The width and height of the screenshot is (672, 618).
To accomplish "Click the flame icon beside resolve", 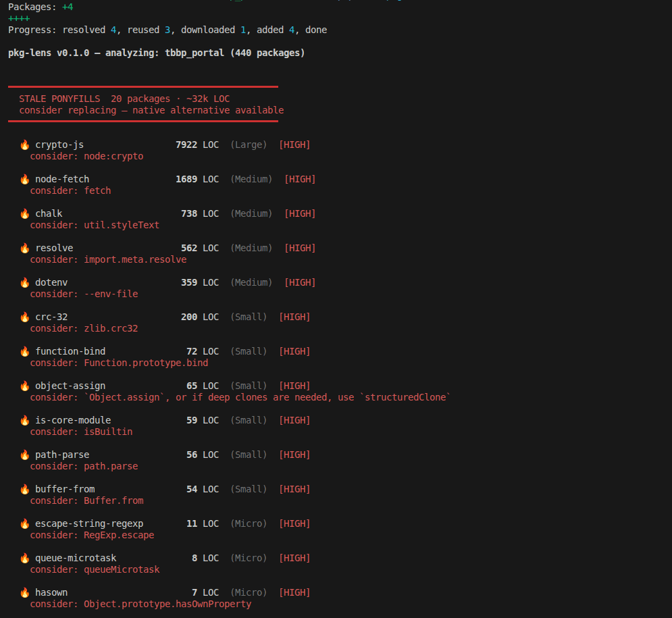I will (x=25, y=248).
